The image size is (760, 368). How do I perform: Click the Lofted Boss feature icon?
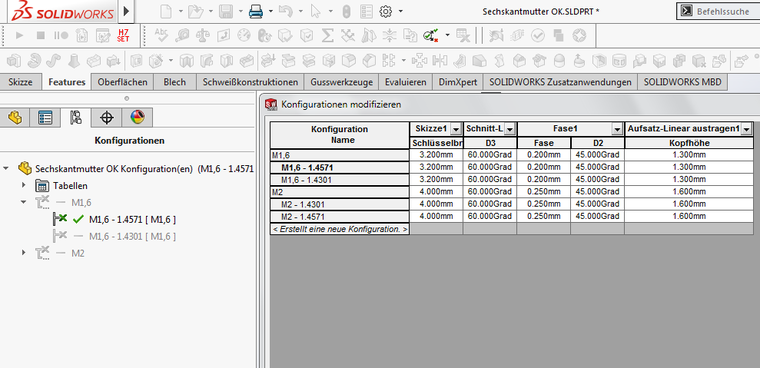(x=73, y=61)
